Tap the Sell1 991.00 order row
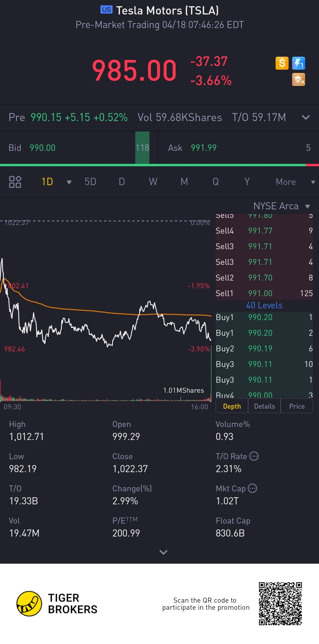The image size is (319, 644). coord(264,293)
